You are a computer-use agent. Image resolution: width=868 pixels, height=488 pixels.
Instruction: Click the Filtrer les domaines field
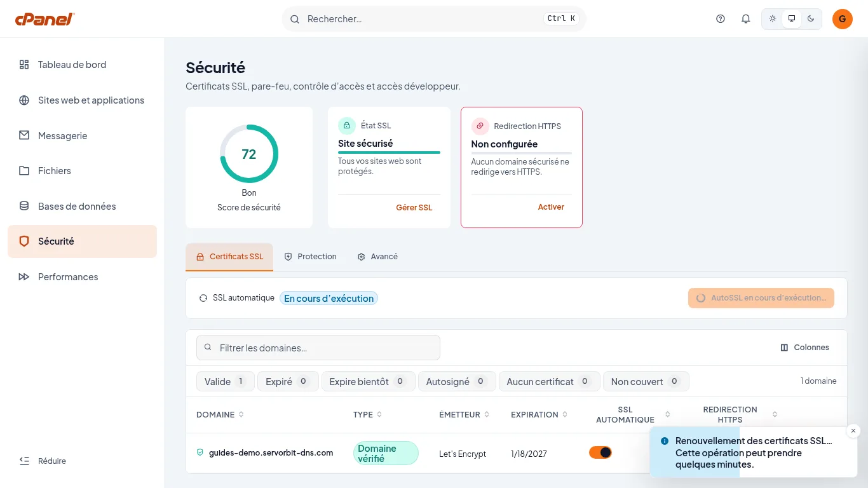(x=318, y=348)
